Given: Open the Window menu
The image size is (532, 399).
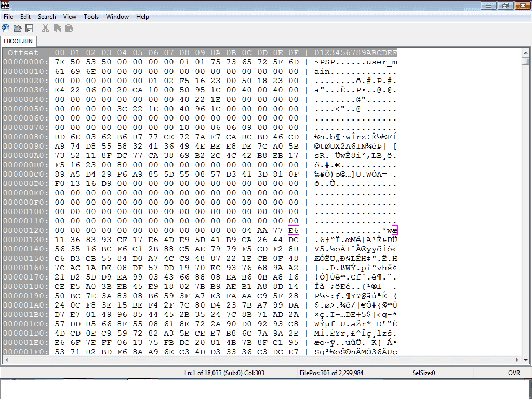Looking at the screenshot, I should click(x=117, y=17).
